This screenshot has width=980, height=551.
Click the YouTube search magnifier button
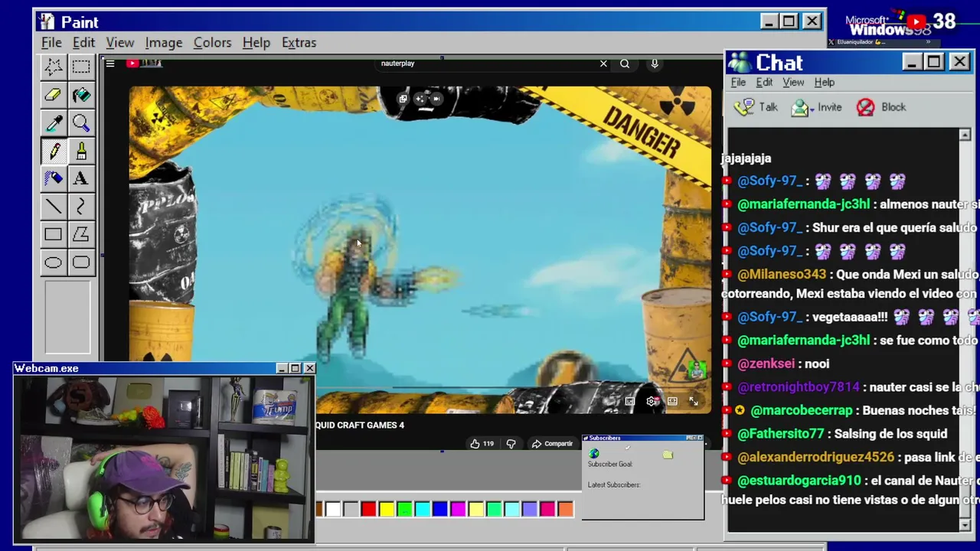(x=625, y=64)
